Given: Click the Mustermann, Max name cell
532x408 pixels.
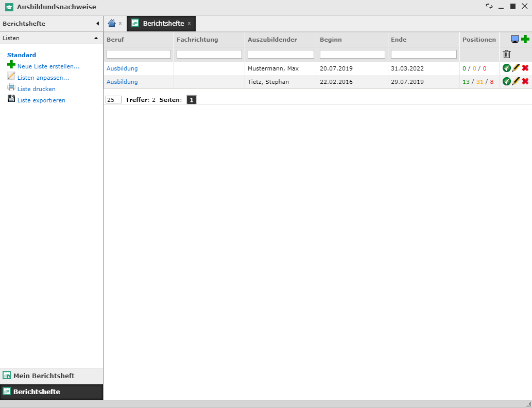Looking at the screenshot, I should coord(273,68).
